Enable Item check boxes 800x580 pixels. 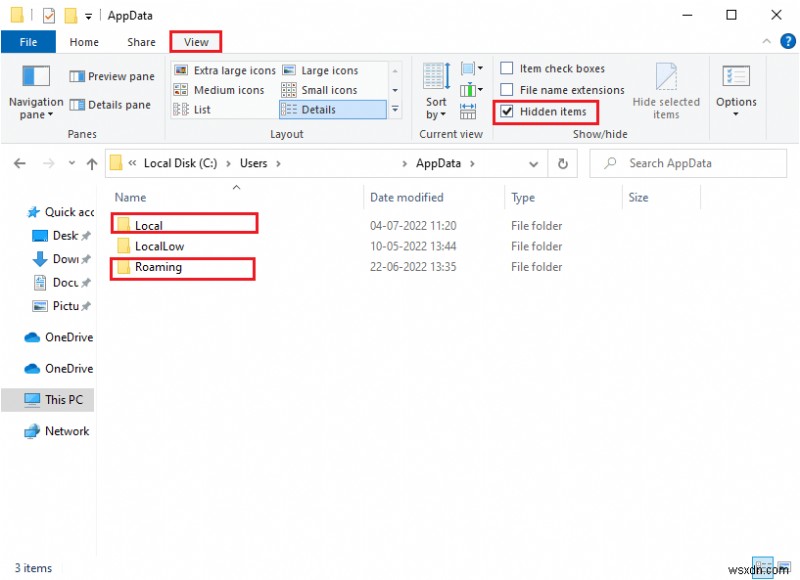point(508,68)
